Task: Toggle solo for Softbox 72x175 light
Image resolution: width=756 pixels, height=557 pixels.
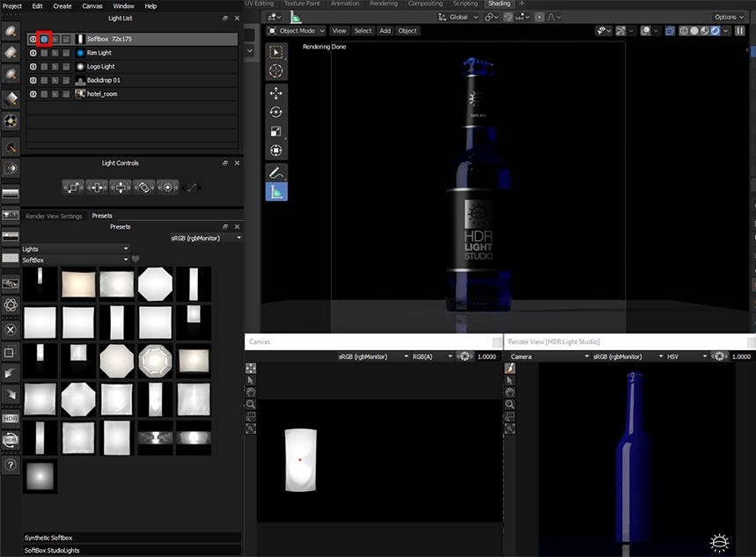Action: pyautogui.click(x=44, y=39)
